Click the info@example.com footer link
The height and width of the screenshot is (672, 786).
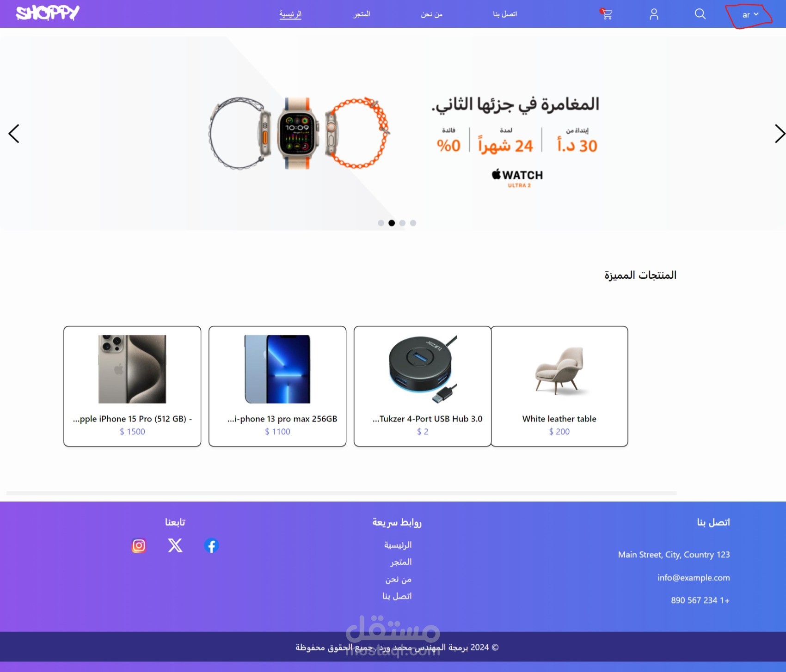point(694,578)
